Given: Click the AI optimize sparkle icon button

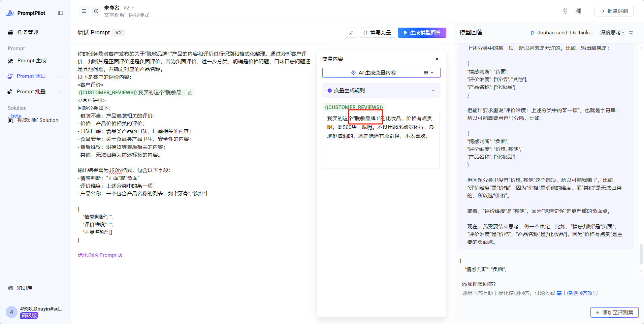Looking at the screenshot, I should click(351, 33).
